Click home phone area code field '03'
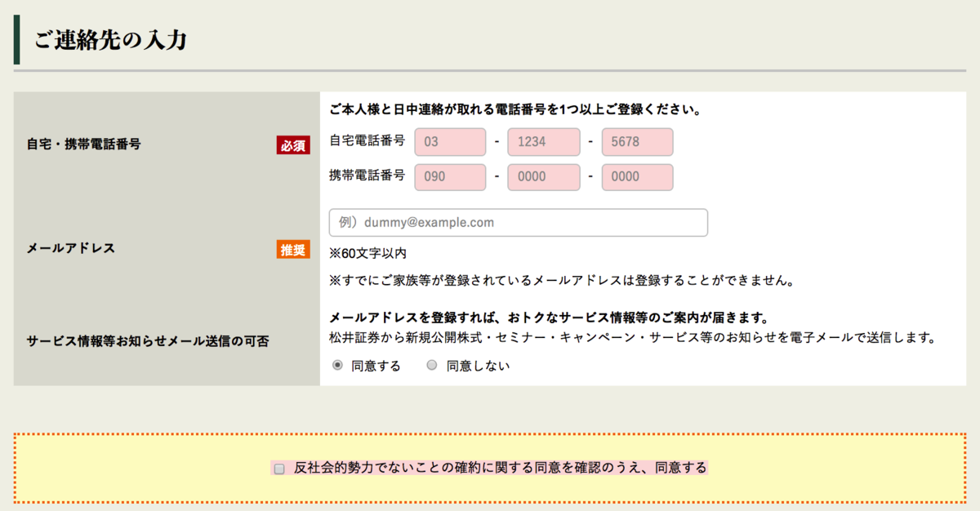The width and height of the screenshot is (980, 511). (450, 142)
